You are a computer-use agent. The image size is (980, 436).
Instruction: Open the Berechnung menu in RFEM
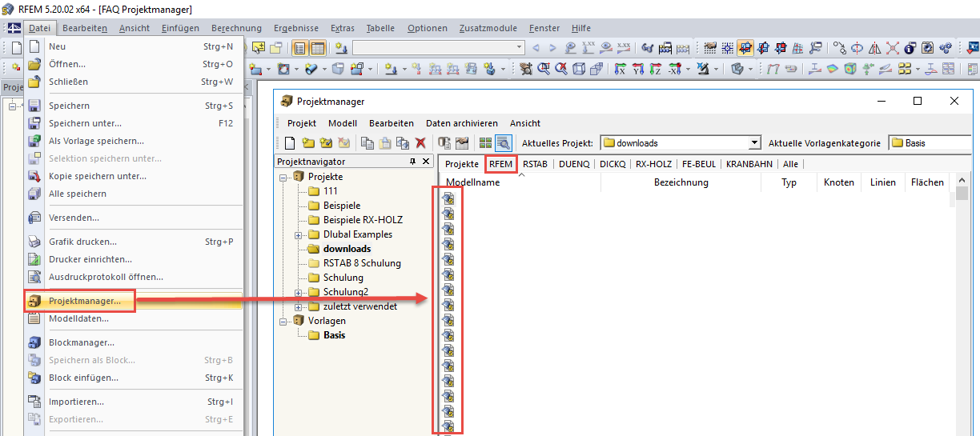point(236,28)
